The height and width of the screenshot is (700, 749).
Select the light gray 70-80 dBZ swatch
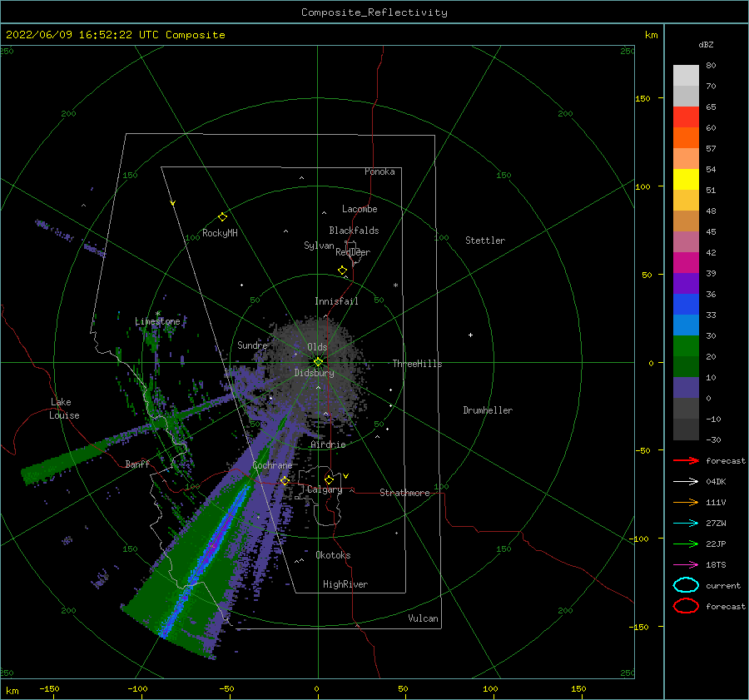686,76
